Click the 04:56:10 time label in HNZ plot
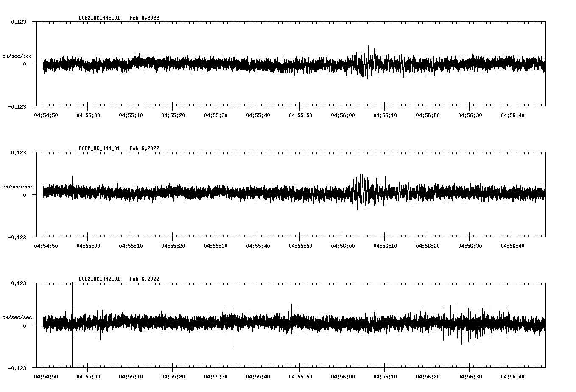This screenshot has height=392, width=576. tap(385, 376)
